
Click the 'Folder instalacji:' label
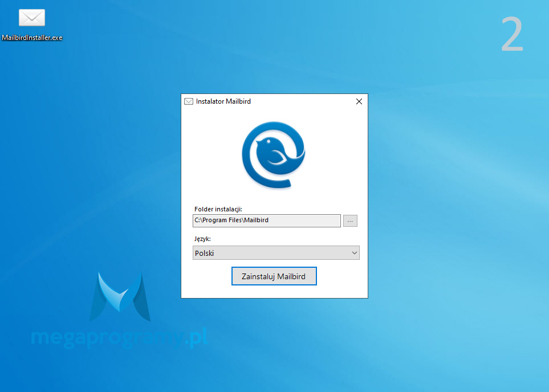coord(218,209)
